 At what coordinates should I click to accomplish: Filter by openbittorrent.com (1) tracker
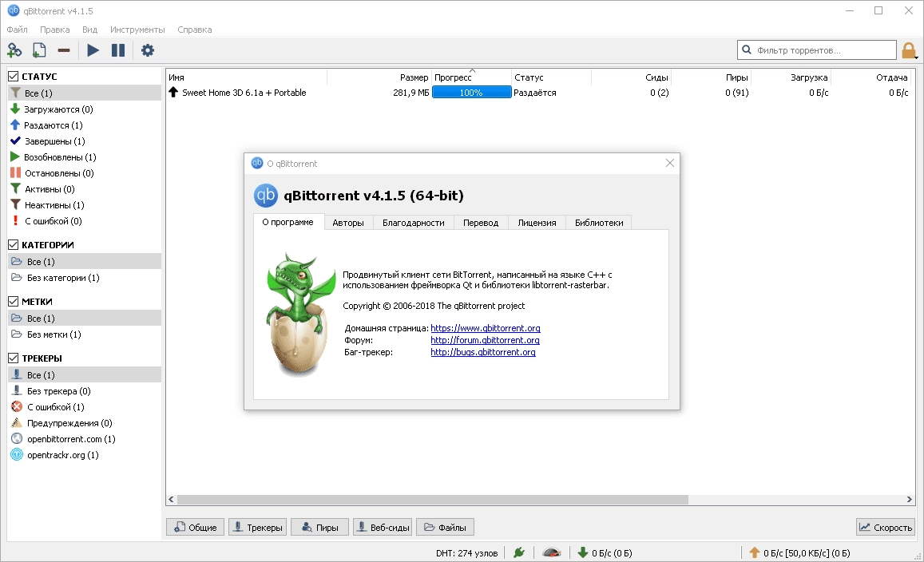tap(71, 438)
